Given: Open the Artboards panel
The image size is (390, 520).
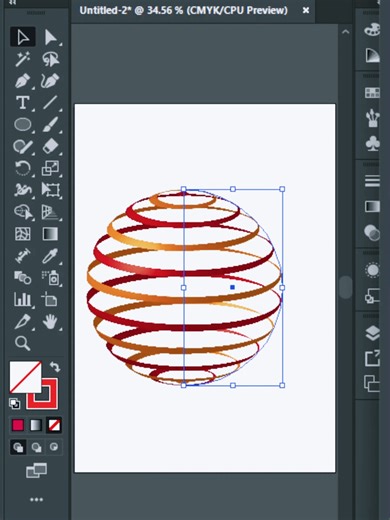Looking at the screenshot, I should [372, 383].
